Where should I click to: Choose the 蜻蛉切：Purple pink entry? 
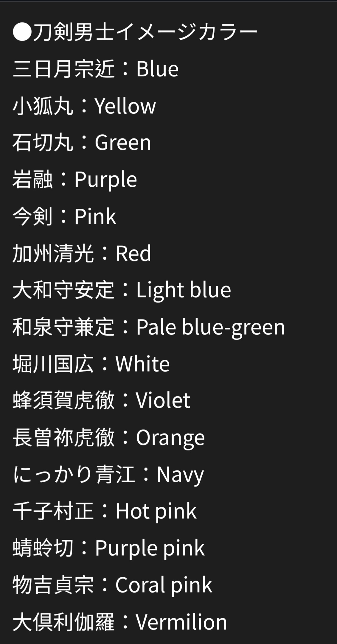point(109,548)
